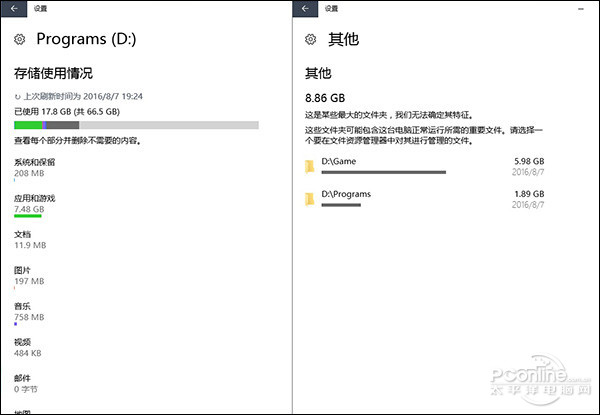Click back arrow in Programs (D:) window
This screenshot has height=415, width=600.
coord(13,8)
